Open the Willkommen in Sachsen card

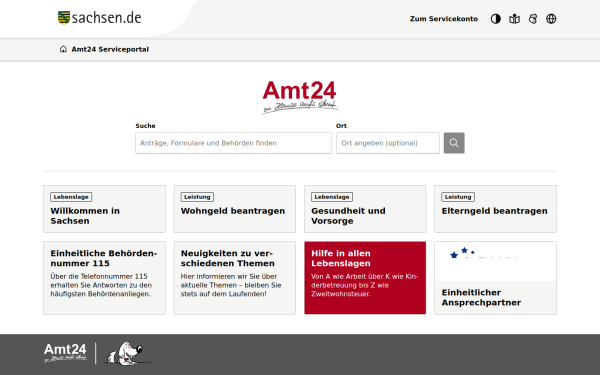point(104,209)
